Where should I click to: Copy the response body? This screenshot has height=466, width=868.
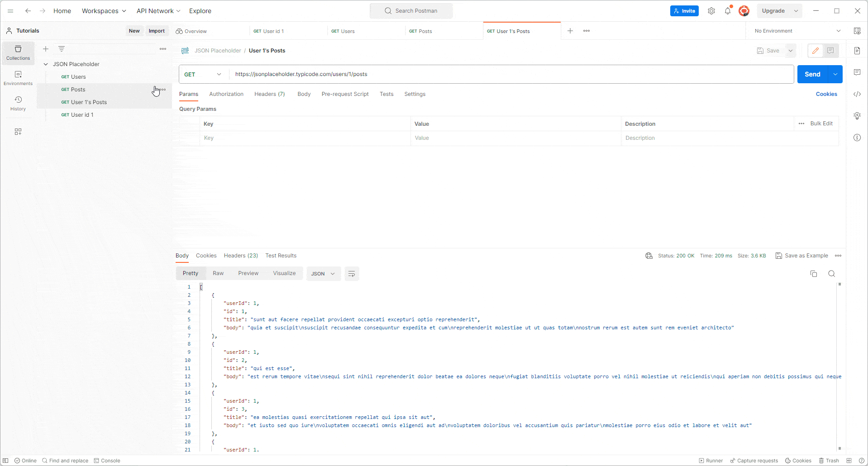point(814,274)
